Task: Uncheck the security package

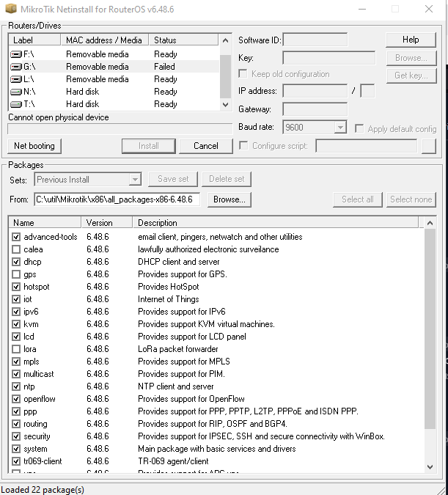Action: tap(16, 436)
